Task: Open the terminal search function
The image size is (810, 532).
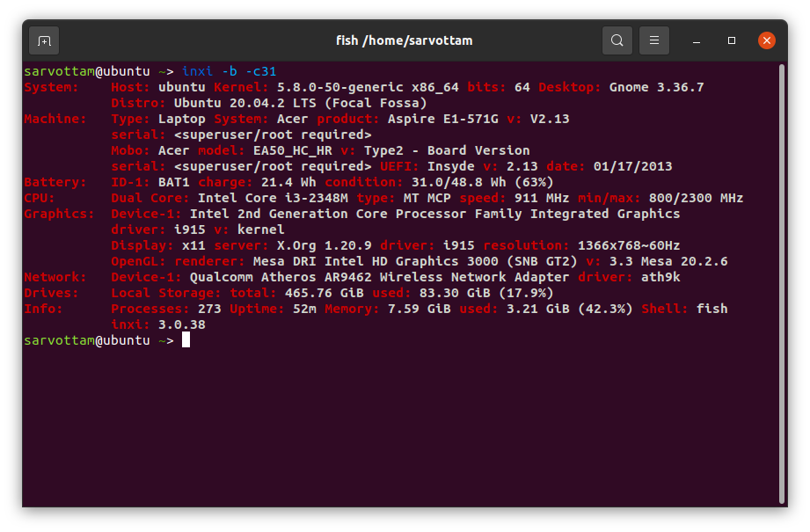Action: [x=617, y=40]
